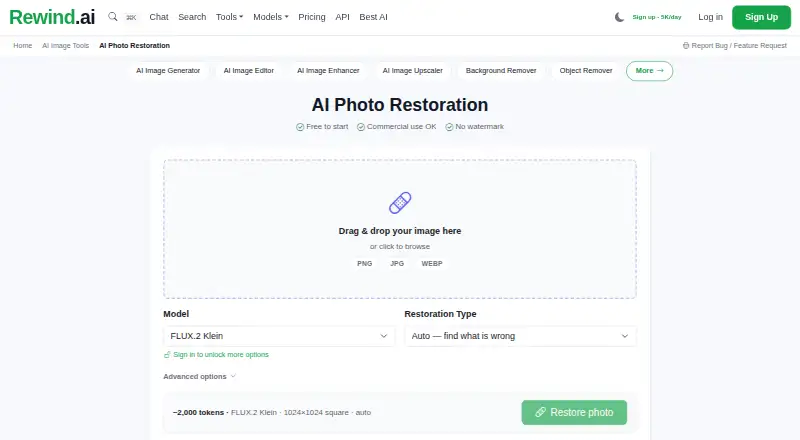Switch to Background Remover tool
Viewport: 800px width, 440px height.
tap(501, 70)
